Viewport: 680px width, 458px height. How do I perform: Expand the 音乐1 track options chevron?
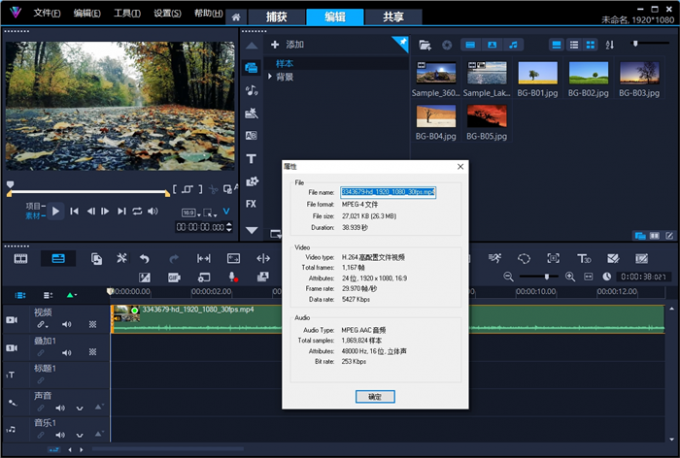[x=80, y=436]
